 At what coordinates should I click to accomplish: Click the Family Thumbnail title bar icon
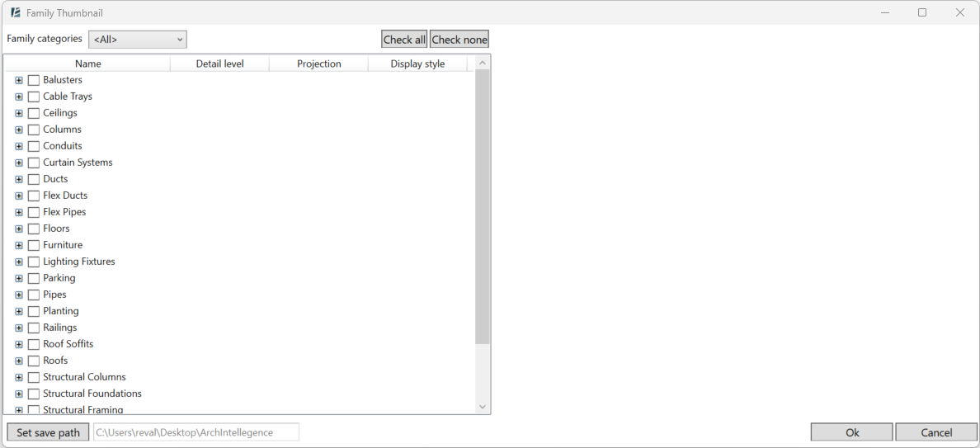pyautogui.click(x=16, y=12)
